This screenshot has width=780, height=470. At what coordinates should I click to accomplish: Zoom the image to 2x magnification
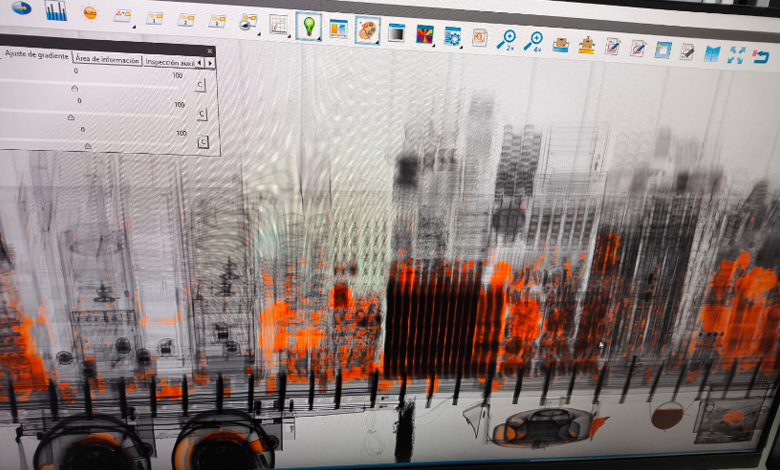coord(506,40)
